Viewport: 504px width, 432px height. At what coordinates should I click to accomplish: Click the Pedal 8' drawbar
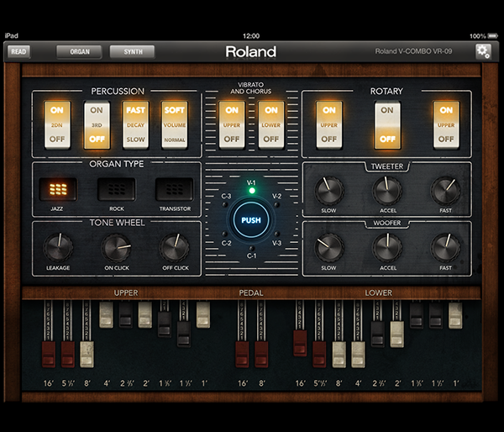tap(262, 353)
